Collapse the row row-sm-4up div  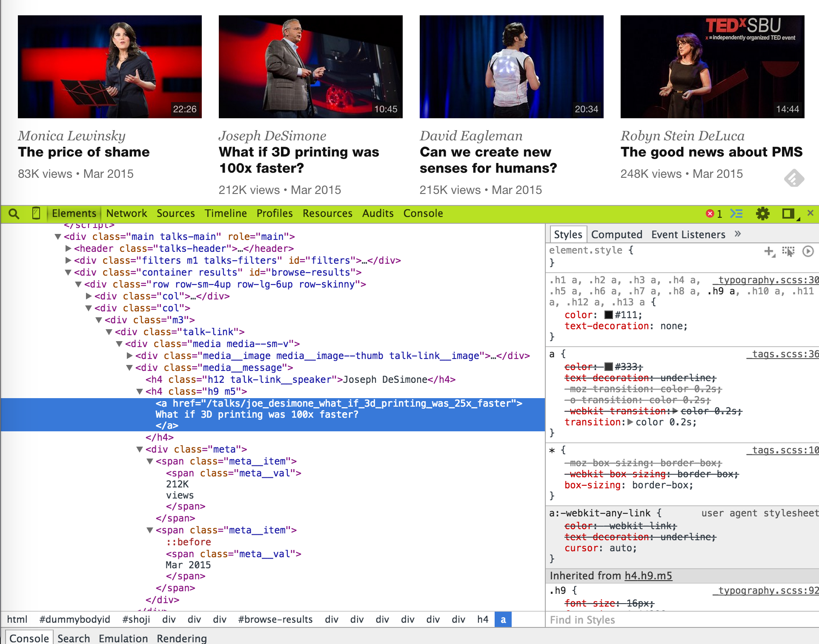78,284
